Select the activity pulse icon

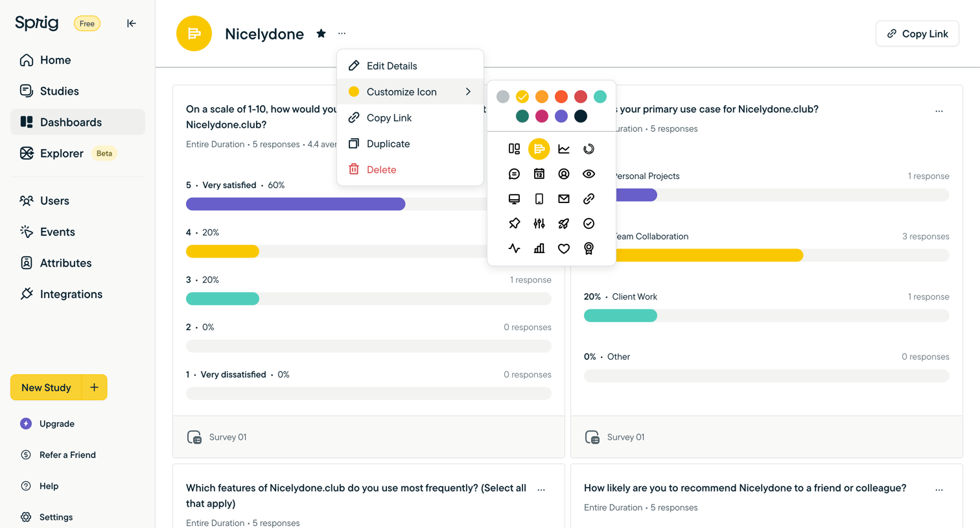point(514,248)
